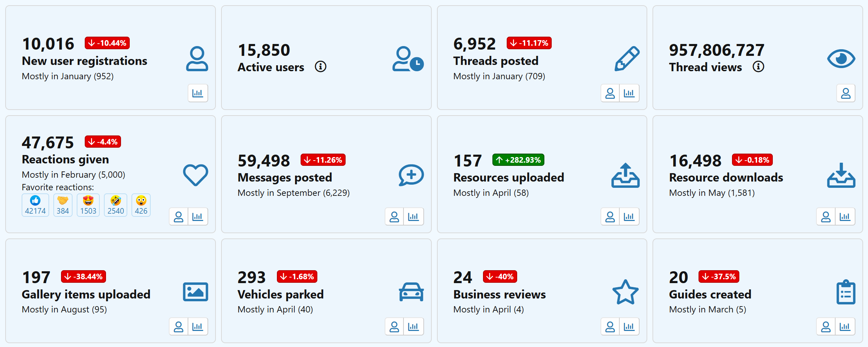Show users for Vehicles parked
868x347 pixels.
394,327
